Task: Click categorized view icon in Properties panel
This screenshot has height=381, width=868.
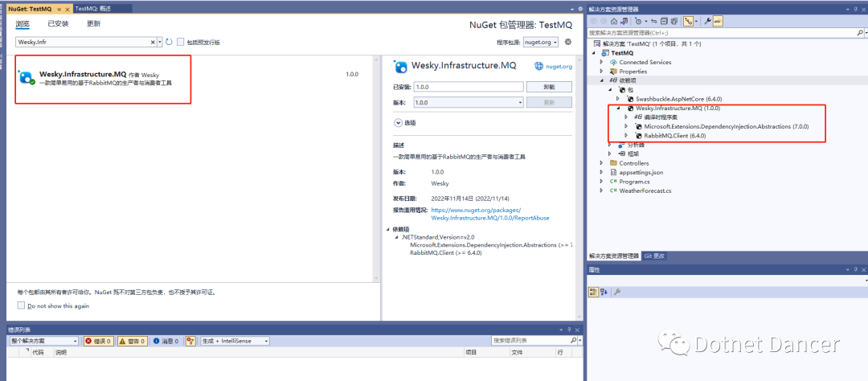Action: point(593,291)
